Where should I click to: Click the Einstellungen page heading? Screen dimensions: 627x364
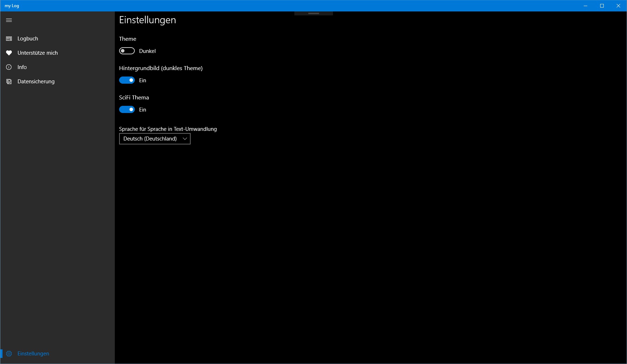[147, 20]
